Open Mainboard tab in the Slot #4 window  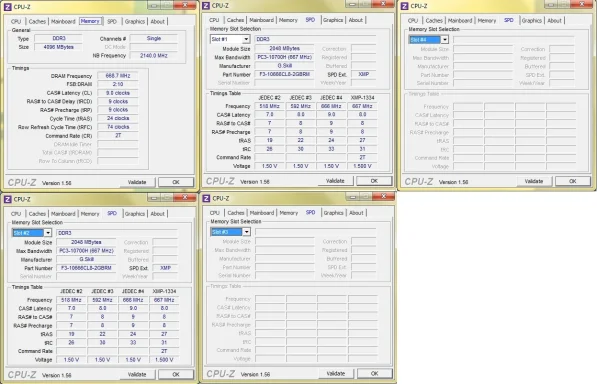pyautogui.click(x=460, y=21)
